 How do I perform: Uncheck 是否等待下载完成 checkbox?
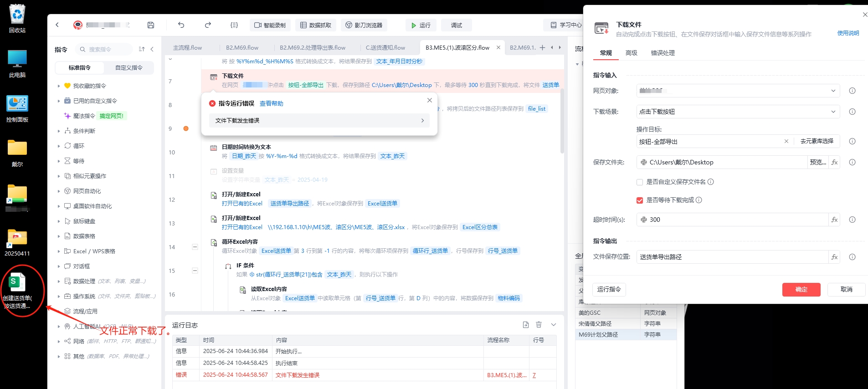(640, 200)
